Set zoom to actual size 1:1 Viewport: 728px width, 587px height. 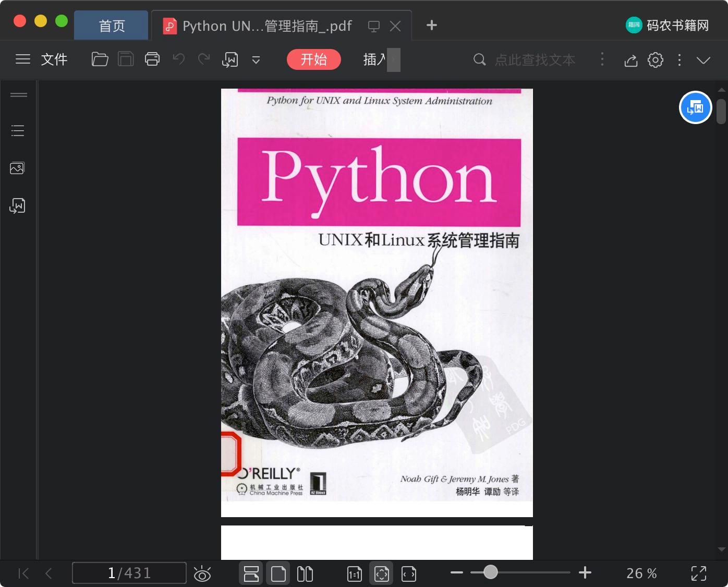click(355, 574)
